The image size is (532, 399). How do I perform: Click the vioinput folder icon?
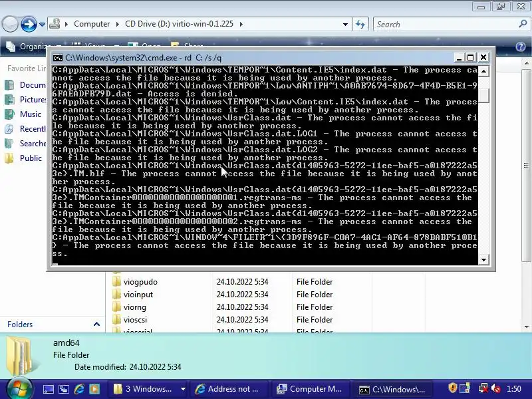tap(116, 295)
